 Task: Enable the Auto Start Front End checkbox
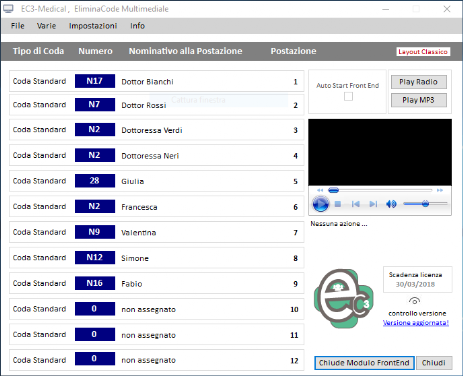[348, 97]
